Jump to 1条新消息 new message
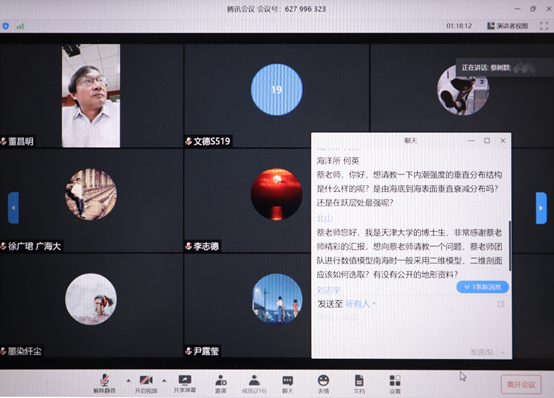Image resolution: width=554 pixels, height=398 pixels. tap(483, 287)
